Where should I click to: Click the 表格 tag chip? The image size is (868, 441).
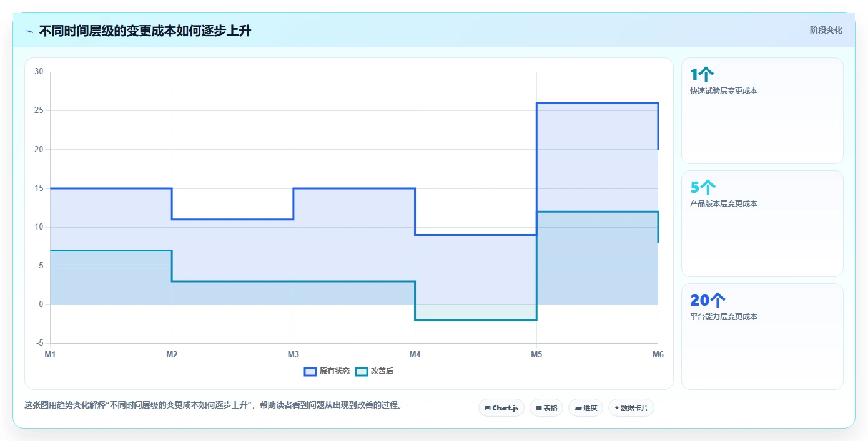click(x=546, y=408)
